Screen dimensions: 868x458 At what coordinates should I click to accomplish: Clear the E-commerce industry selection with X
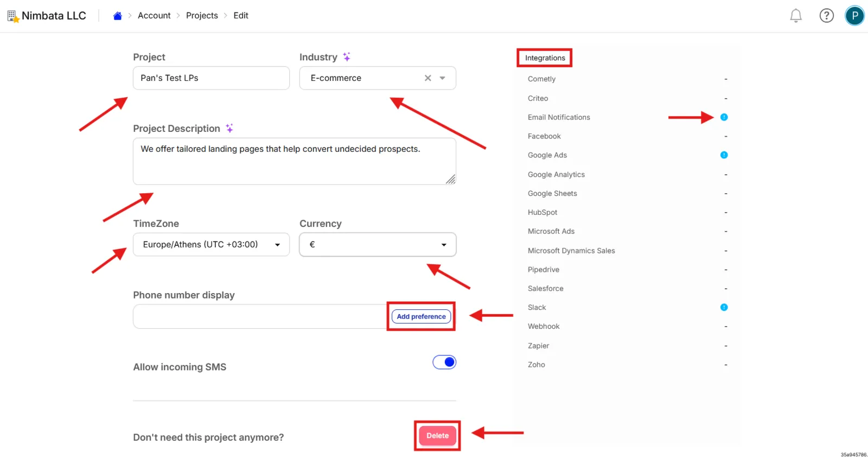(428, 78)
